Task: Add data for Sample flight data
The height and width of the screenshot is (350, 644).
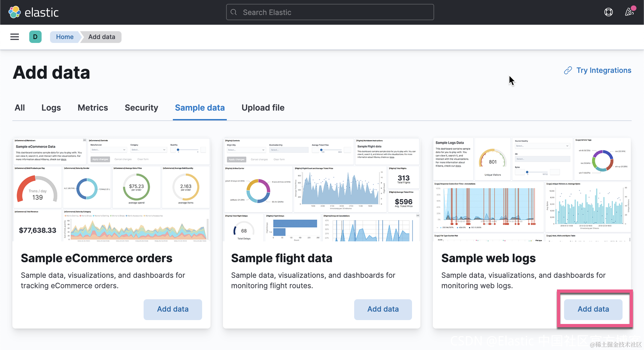Action: coord(383,309)
